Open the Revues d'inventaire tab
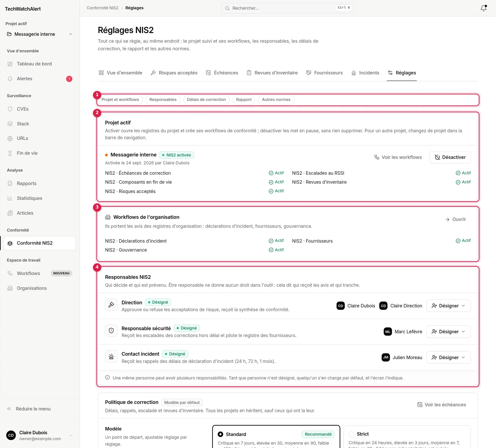The width and height of the screenshot is (496, 448). (272, 73)
